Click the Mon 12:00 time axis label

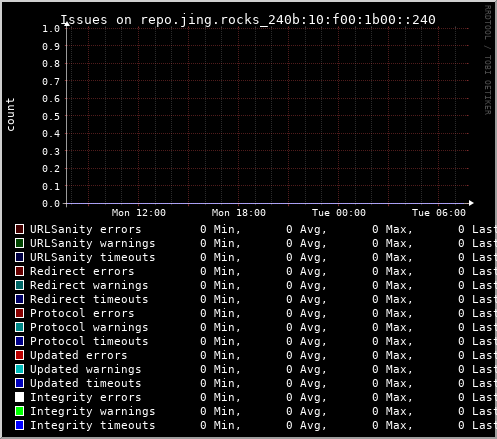coord(139,213)
